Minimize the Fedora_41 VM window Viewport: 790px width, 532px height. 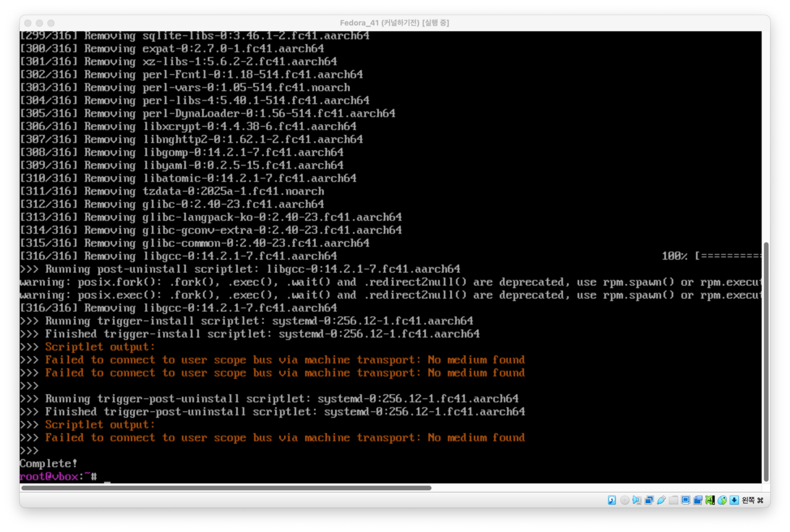coord(39,23)
